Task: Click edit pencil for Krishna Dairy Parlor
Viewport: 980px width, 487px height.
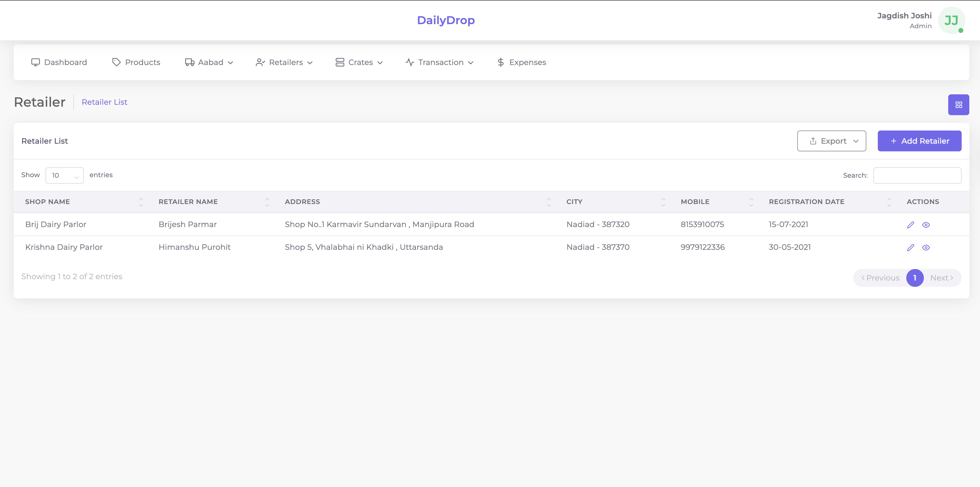Action: click(910, 248)
